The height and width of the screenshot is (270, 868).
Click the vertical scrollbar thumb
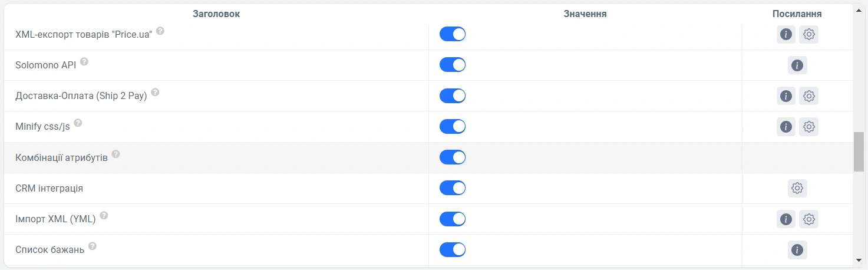tap(859, 152)
